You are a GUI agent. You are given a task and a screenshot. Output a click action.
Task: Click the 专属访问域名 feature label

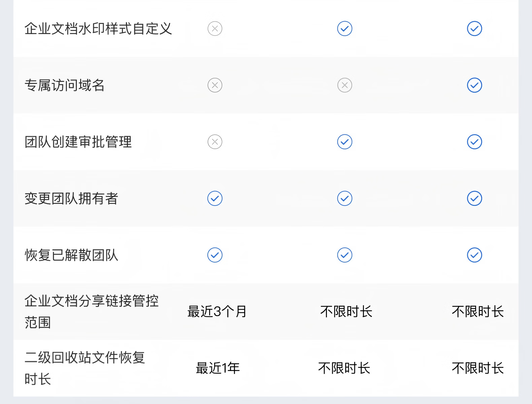tap(65, 85)
